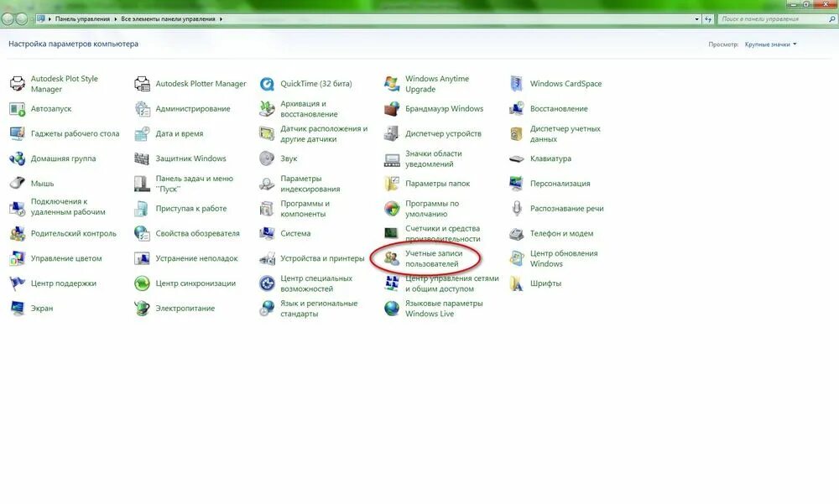Open the Центр поддержки flag icon
Viewport: 839px width, 504px height.
pos(17,283)
